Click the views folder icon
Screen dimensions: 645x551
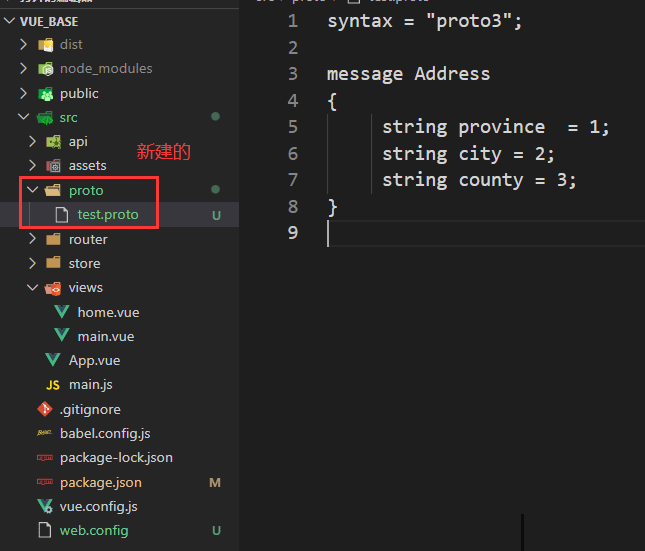coord(53,288)
